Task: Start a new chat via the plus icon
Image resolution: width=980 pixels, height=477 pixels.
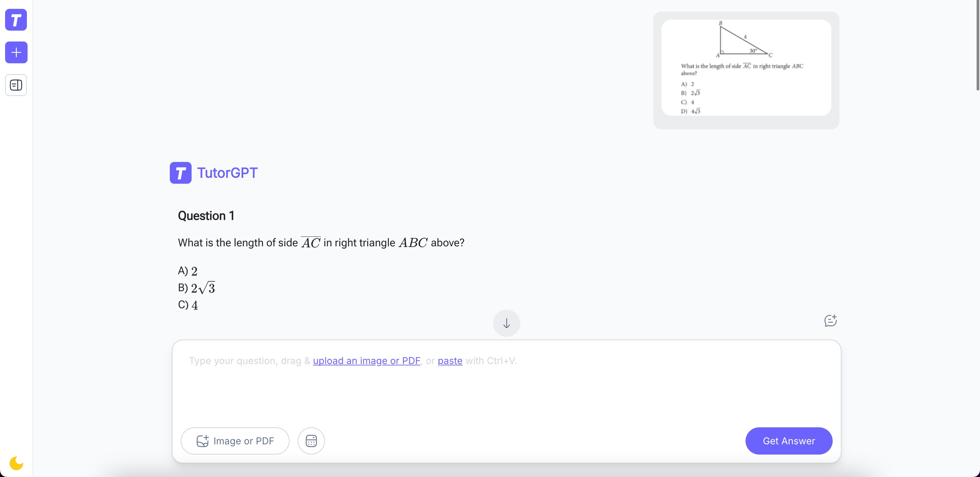Action: tap(16, 52)
